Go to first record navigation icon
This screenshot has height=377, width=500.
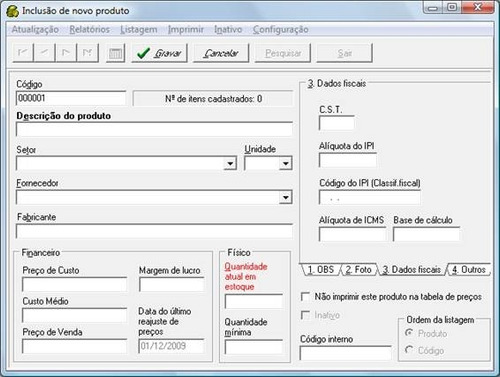tap(23, 53)
